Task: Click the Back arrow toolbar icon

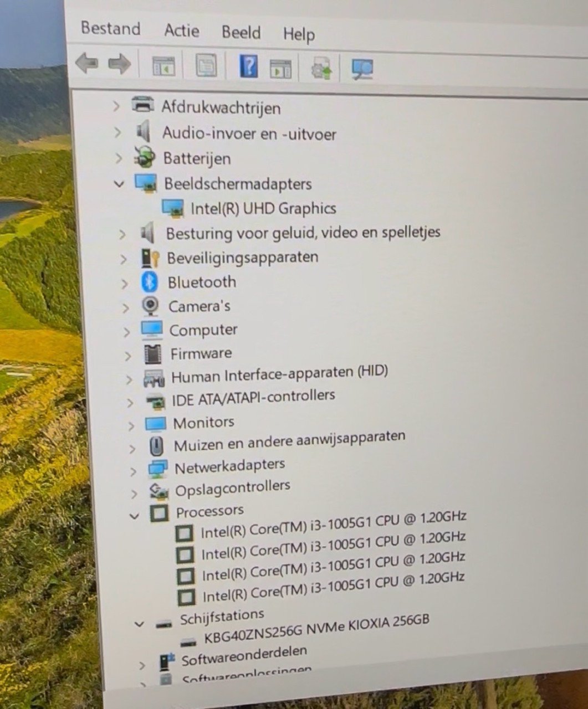Action: [86, 64]
